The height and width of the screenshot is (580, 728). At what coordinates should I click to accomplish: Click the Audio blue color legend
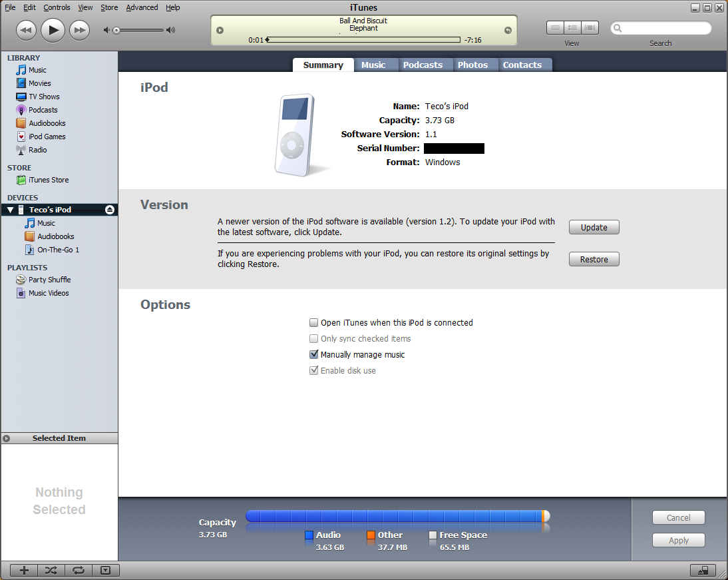click(309, 535)
